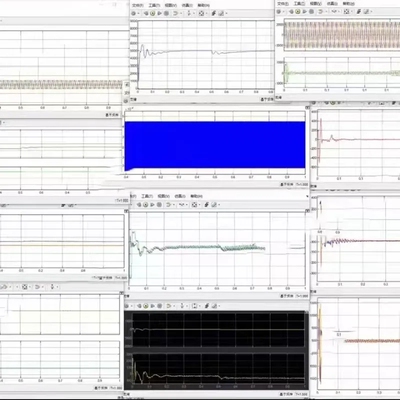
Task: Run simulation from gray-trace scope toolbar
Action: (153, 13)
